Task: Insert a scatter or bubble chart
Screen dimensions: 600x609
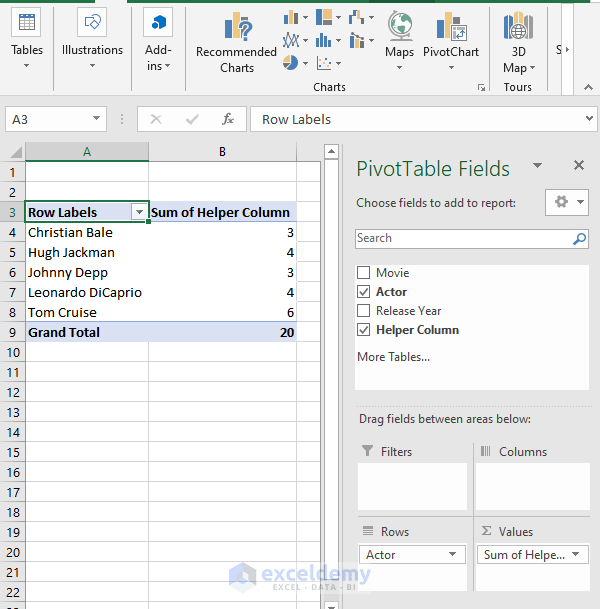Action: coord(324,63)
